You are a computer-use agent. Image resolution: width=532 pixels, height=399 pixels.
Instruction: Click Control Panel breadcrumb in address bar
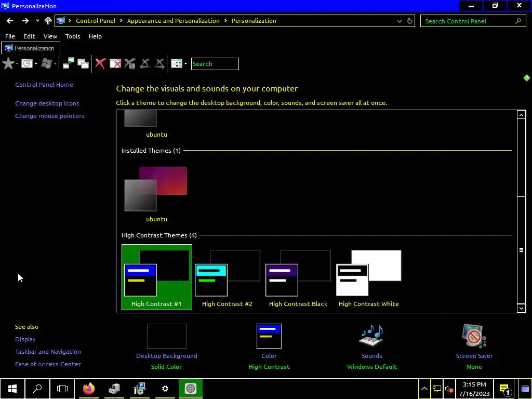(x=96, y=21)
